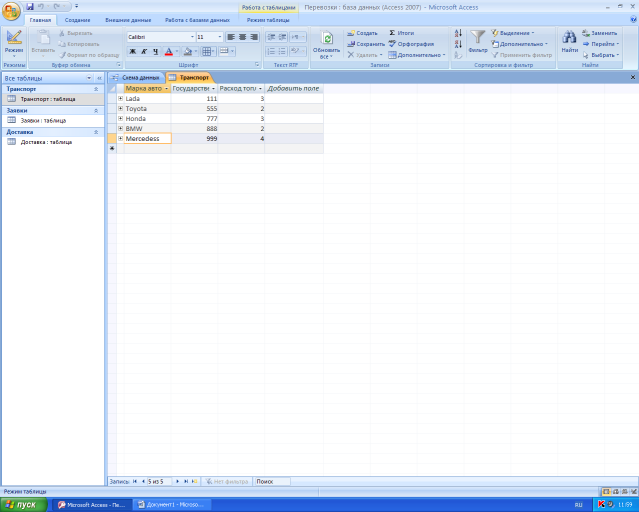The height and width of the screenshot is (512, 639).
Task: Select the cell with value 777
Action: (x=194, y=119)
